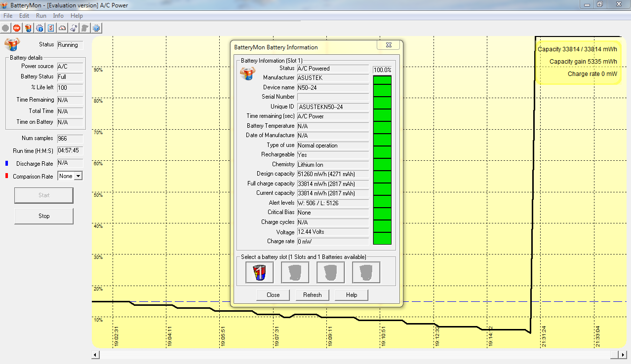Click the checklist toolbar icon
The image size is (631, 364).
coord(51,28)
